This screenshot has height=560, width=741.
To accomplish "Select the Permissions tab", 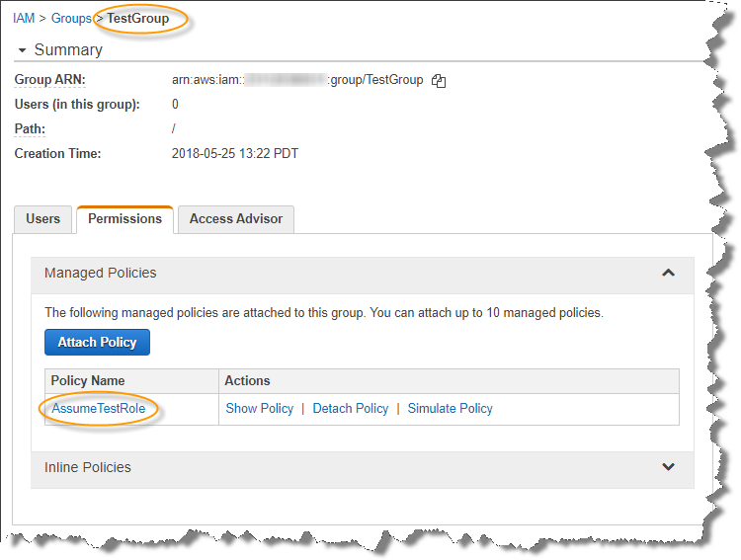I will [124, 219].
